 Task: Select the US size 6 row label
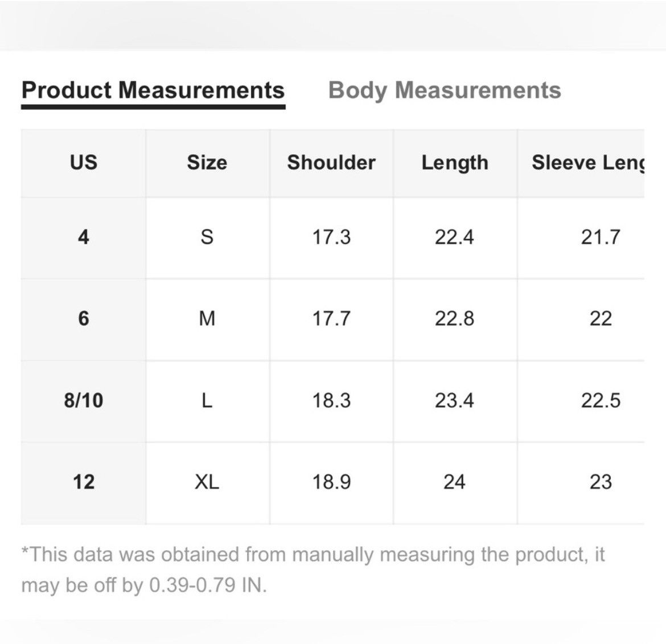tap(84, 319)
